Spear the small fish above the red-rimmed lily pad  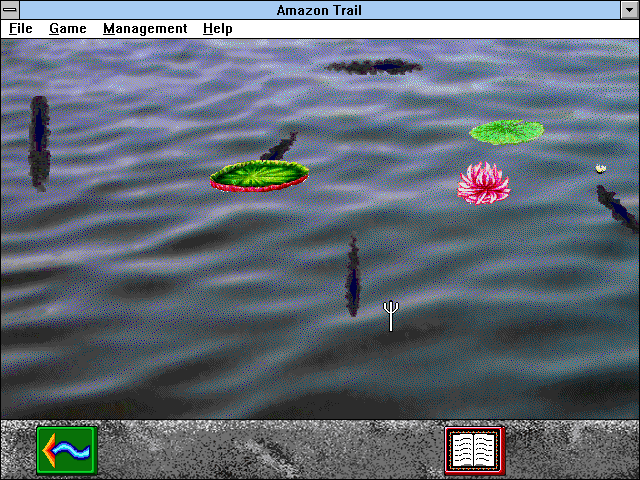pyautogui.click(x=279, y=147)
